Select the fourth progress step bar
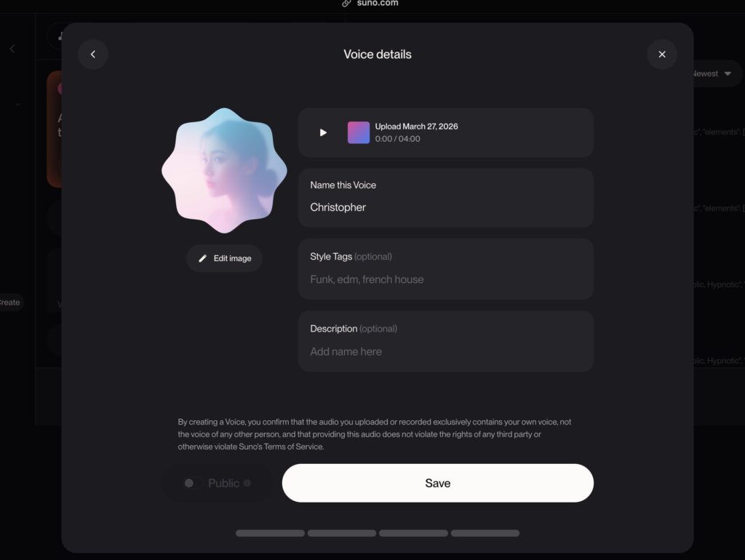The width and height of the screenshot is (745, 560). pyautogui.click(x=485, y=533)
